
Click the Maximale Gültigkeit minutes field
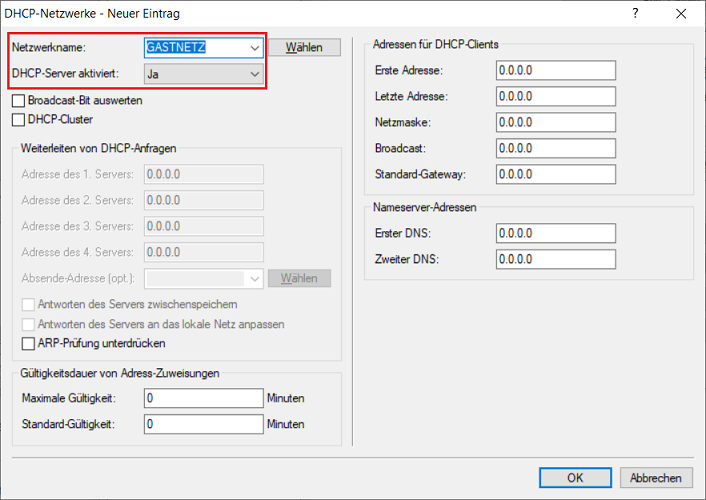pos(202,398)
